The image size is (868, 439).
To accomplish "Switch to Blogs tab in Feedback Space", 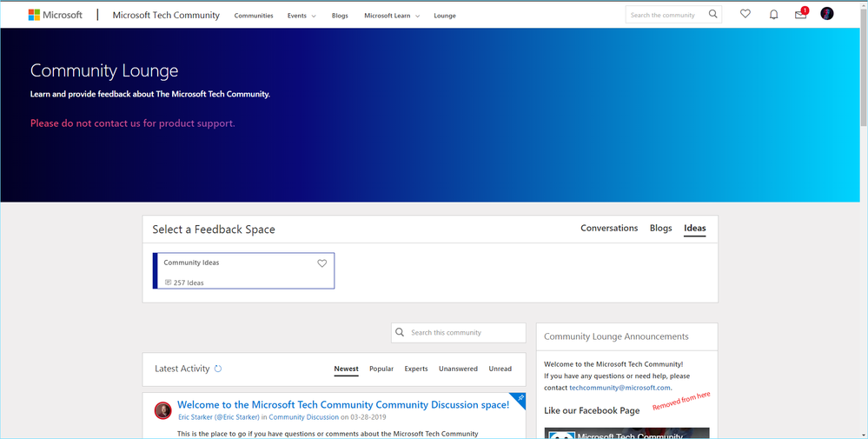I will [660, 228].
